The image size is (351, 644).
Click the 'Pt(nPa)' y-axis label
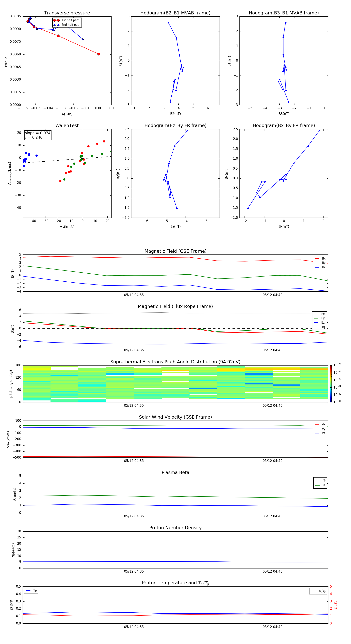click(x=6, y=61)
